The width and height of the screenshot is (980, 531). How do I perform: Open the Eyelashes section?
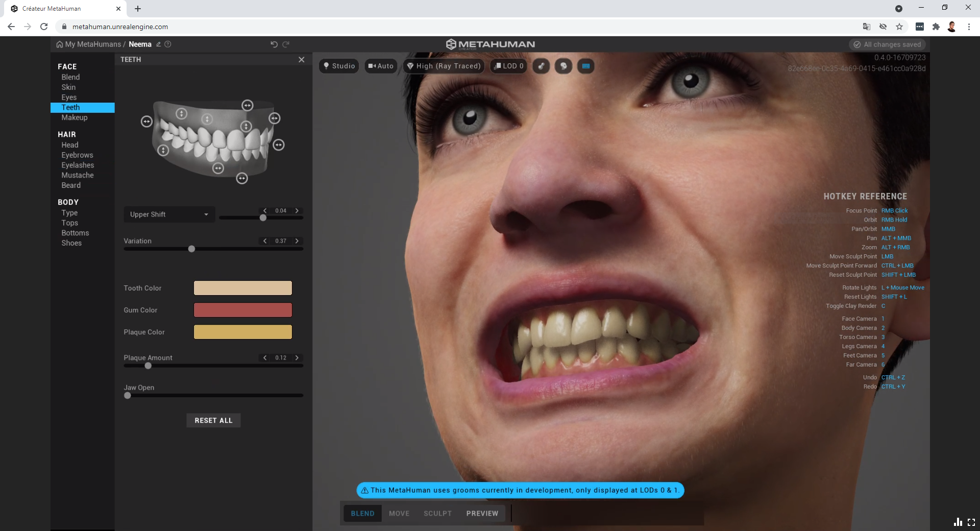tap(78, 165)
